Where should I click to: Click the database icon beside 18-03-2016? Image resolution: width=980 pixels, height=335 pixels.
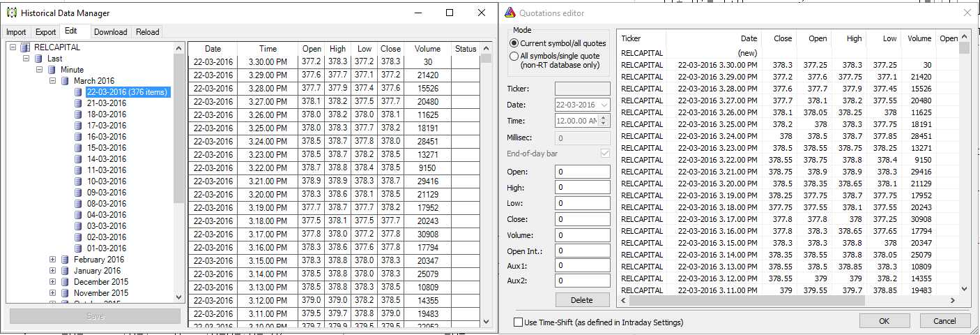pos(79,114)
